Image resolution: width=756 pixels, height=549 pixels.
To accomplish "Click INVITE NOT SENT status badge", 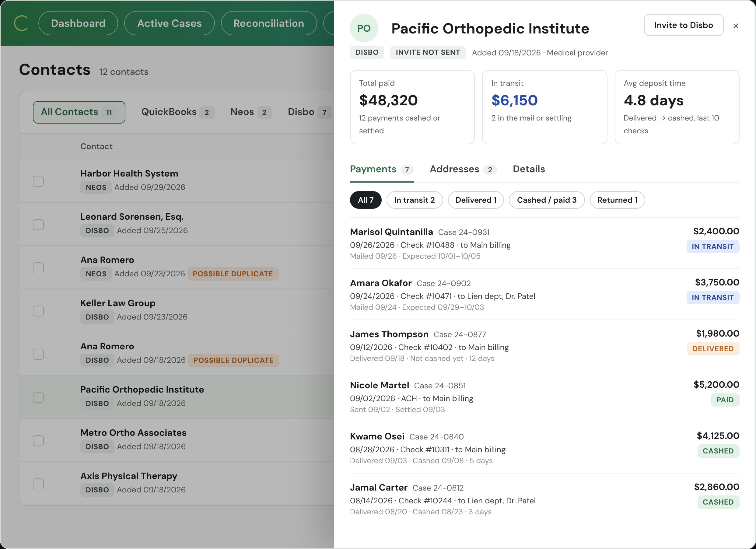I will pyautogui.click(x=428, y=52).
